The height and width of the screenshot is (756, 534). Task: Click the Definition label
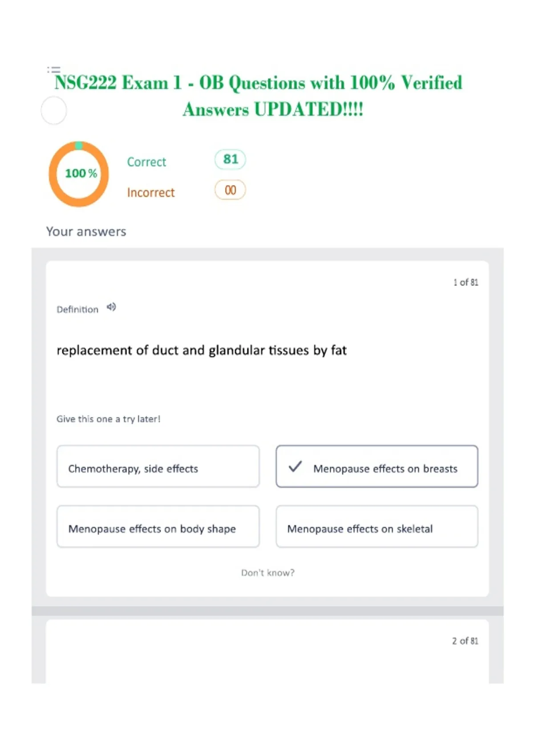pyautogui.click(x=77, y=310)
